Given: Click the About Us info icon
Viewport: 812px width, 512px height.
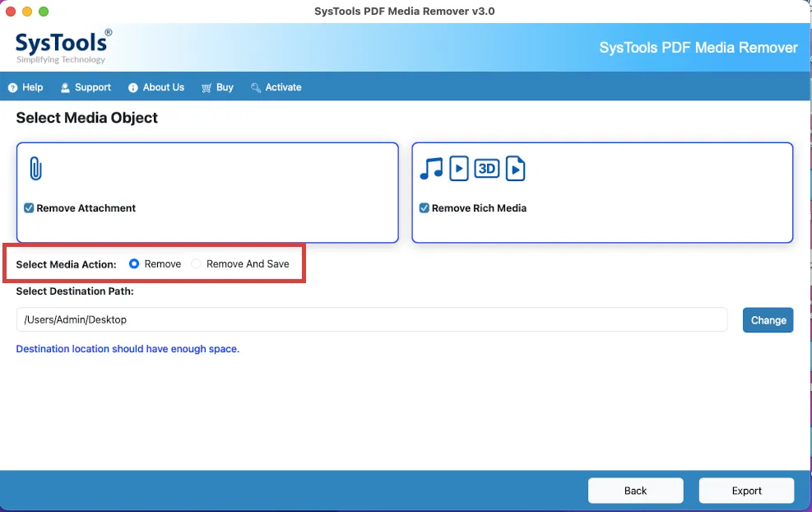Looking at the screenshot, I should (133, 87).
